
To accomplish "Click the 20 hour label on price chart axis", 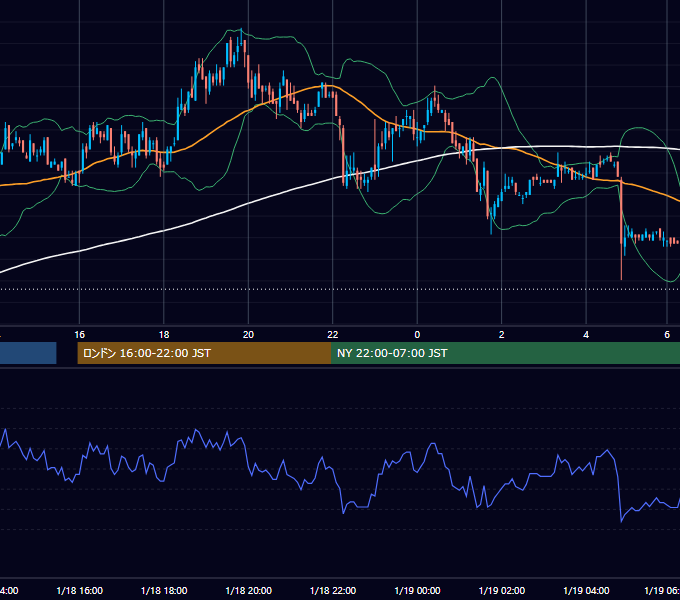I will point(248,335).
